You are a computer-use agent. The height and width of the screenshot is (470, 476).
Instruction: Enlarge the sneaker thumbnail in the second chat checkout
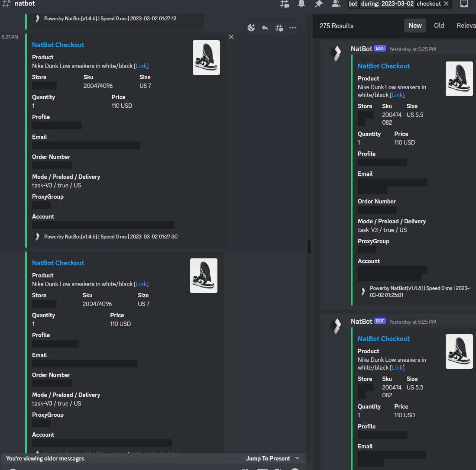pos(204,276)
